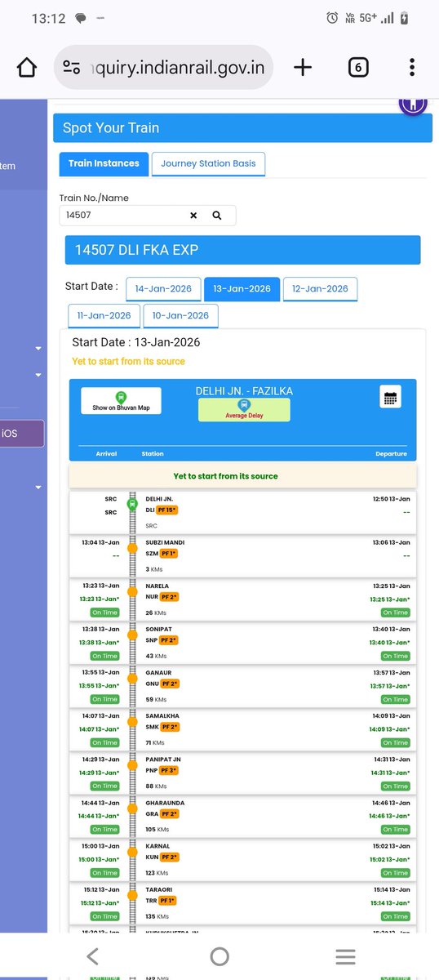Open a new tab with plus icon
This screenshot has width=439, height=980.
click(303, 68)
